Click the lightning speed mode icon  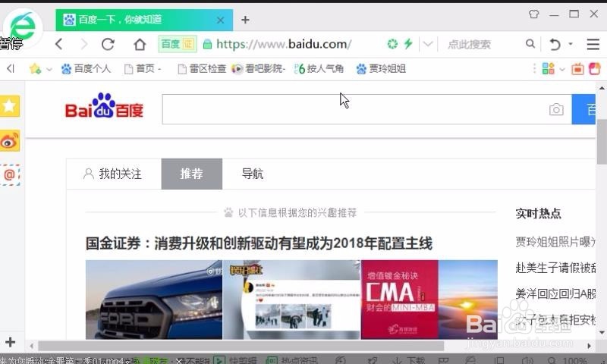click(408, 43)
